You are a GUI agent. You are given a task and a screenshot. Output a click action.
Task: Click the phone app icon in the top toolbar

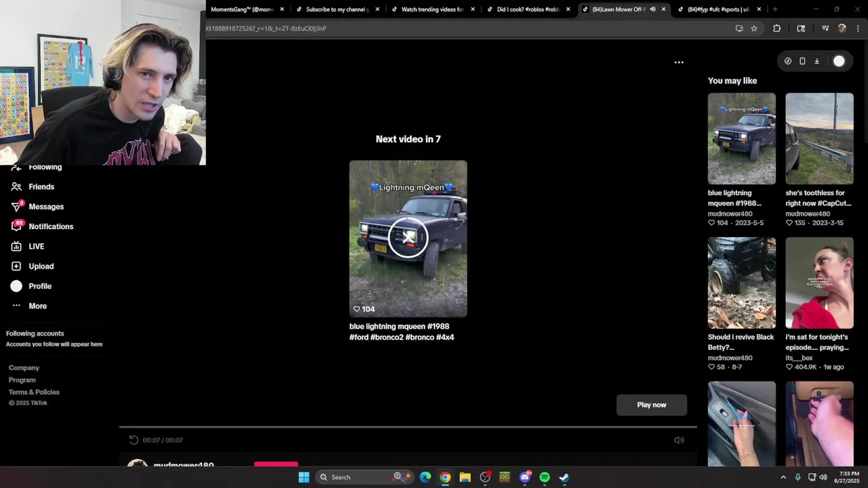point(802,61)
